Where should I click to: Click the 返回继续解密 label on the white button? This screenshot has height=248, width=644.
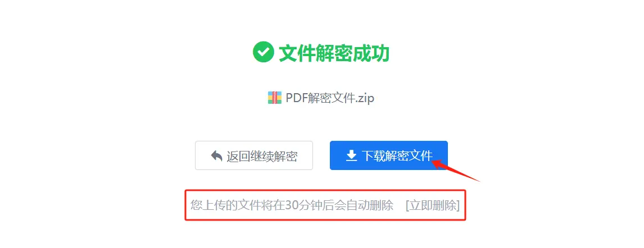coord(262,156)
